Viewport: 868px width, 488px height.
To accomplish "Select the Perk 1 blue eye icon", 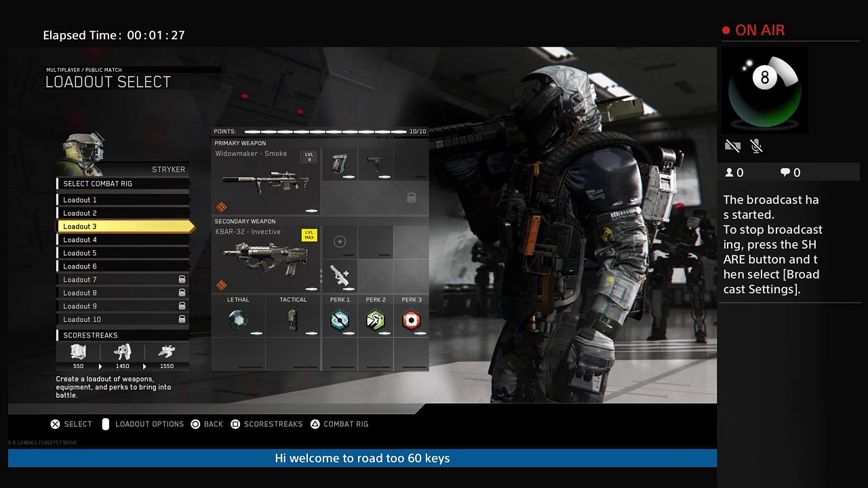I will click(340, 320).
